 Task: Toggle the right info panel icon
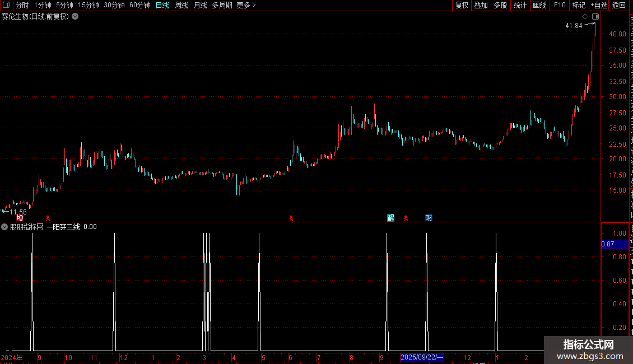pyautogui.click(x=595, y=17)
